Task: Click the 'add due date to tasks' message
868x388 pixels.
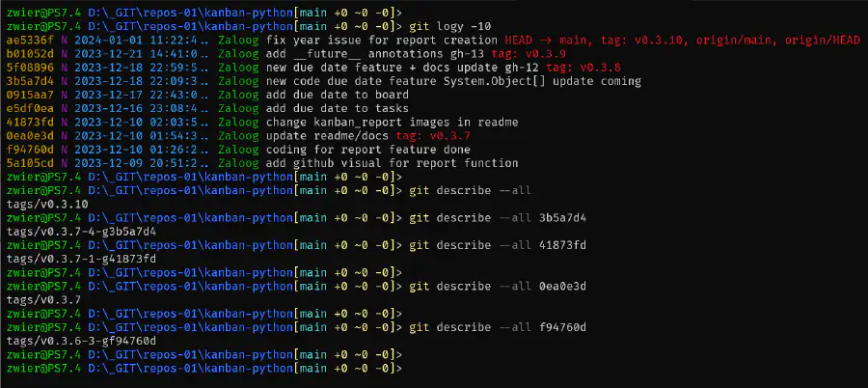Action: pos(338,109)
